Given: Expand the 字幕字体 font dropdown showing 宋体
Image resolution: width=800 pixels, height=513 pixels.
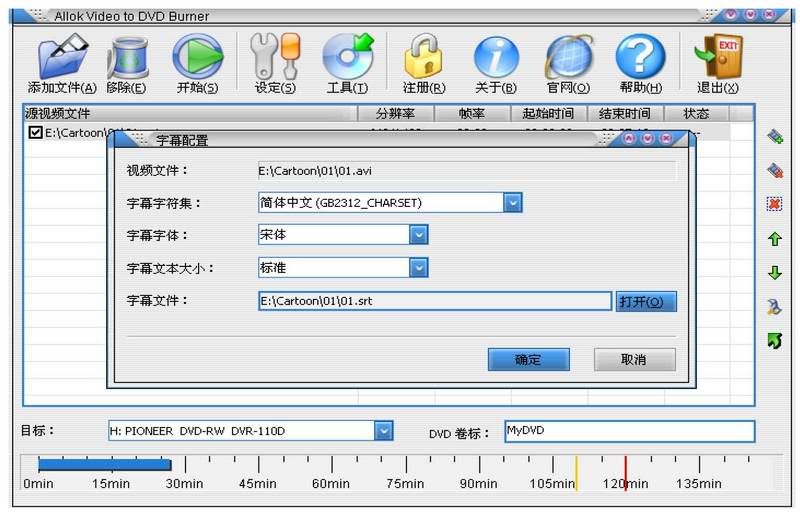Looking at the screenshot, I should (419, 235).
